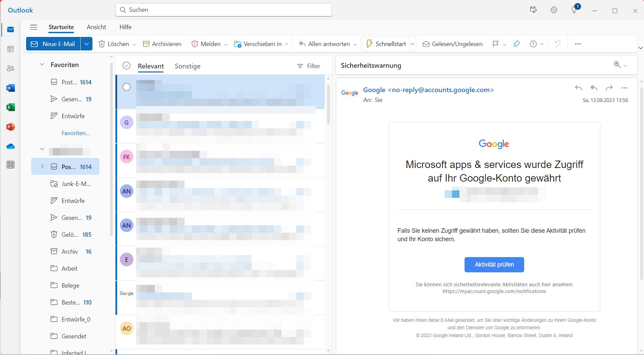The height and width of the screenshot is (355, 644).
Task: Click the Löschen button
Action: tap(114, 44)
